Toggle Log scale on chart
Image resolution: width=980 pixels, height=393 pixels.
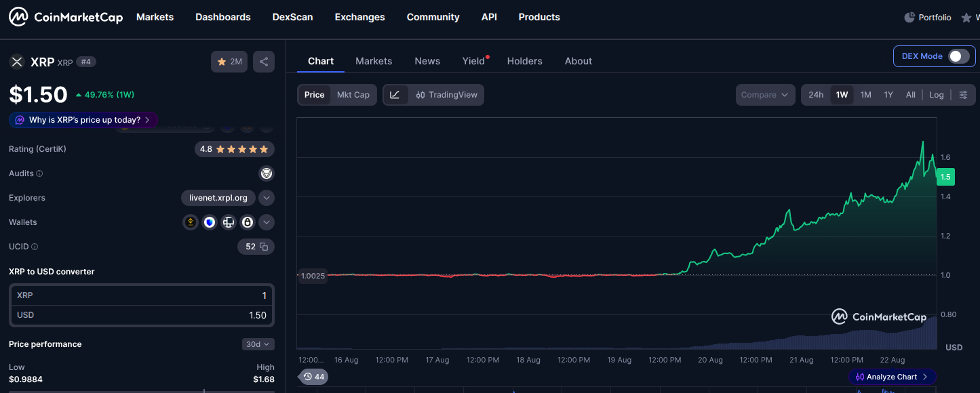(937, 95)
